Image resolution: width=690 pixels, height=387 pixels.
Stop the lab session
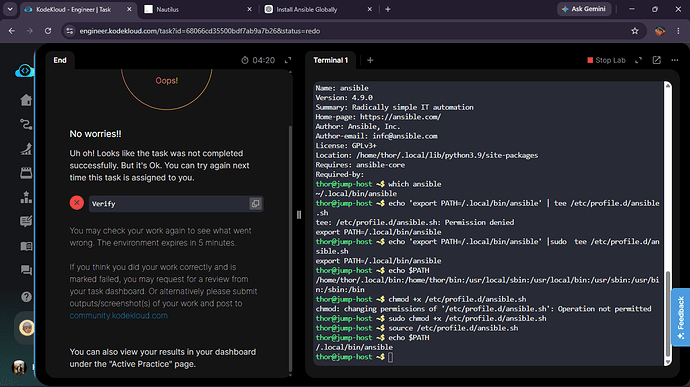coord(606,60)
